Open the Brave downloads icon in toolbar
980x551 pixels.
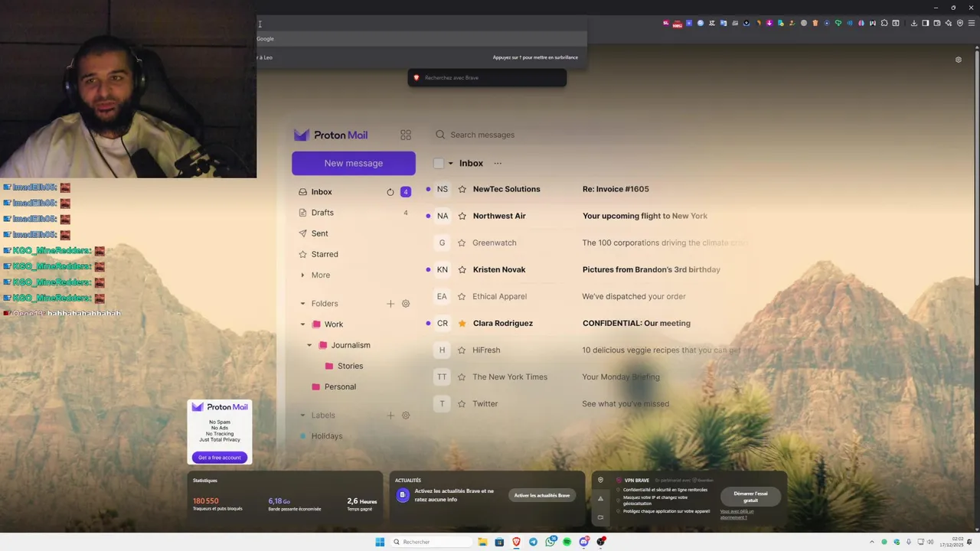tap(914, 23)
